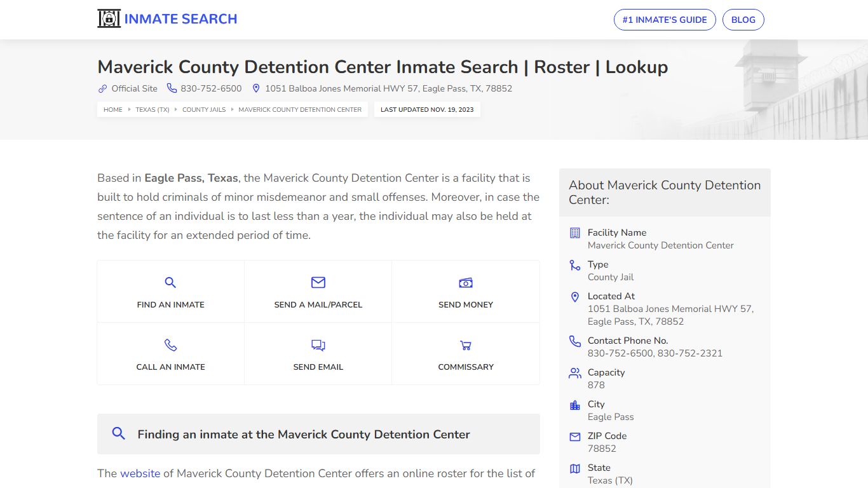The image size is (868, 488).
Task: Click the link icon beside Official Site
Action: pos(102,89)
